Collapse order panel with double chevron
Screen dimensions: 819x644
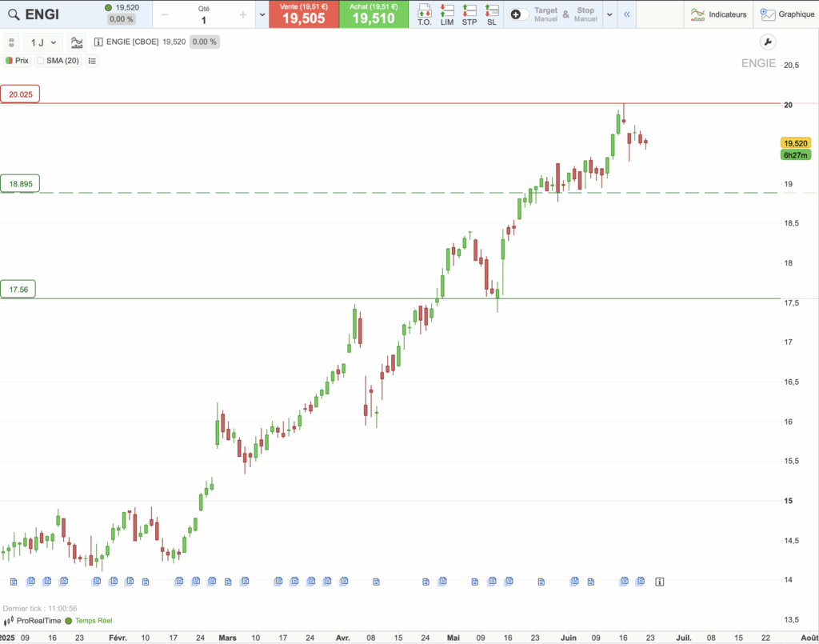(627, 14)
